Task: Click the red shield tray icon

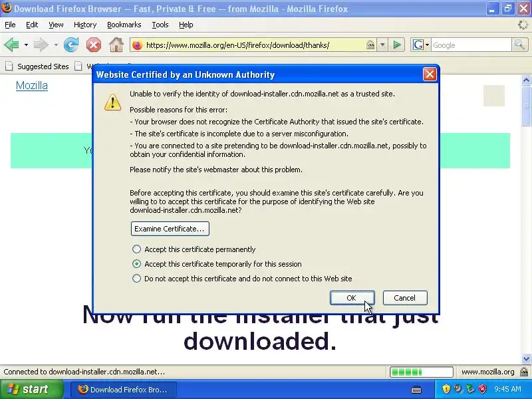Action: (483, 389)
